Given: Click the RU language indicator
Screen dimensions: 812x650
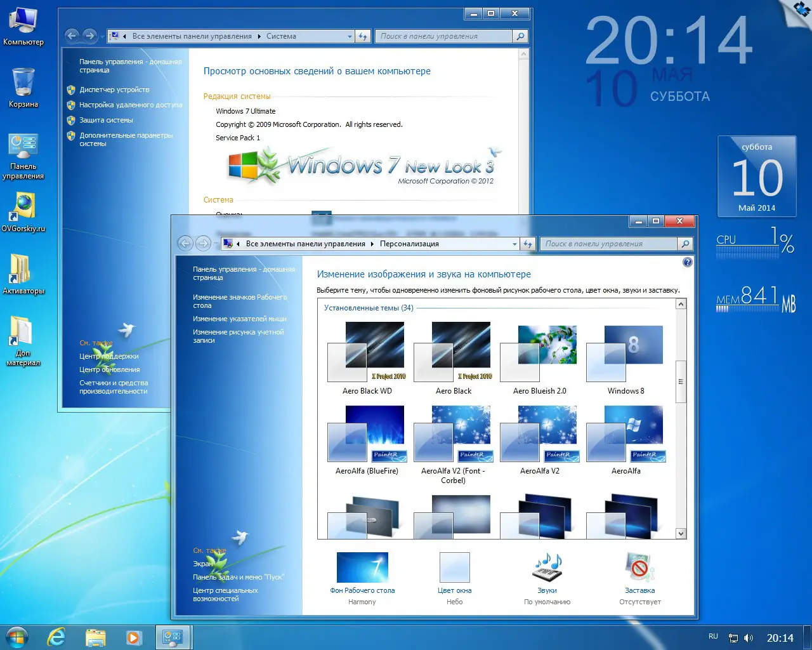Looking at the screenshot, I should pyautogui.click(x=713, y=636).
